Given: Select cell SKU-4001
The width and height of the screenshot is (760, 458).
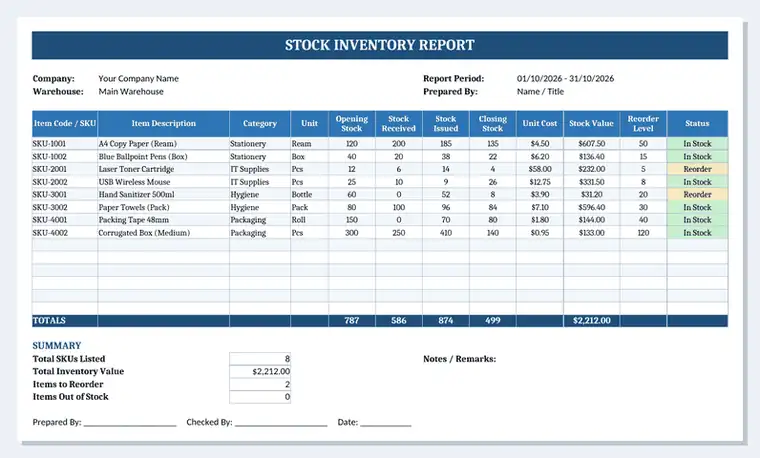Looking at the screenshot, I should (x=65, y=220).
